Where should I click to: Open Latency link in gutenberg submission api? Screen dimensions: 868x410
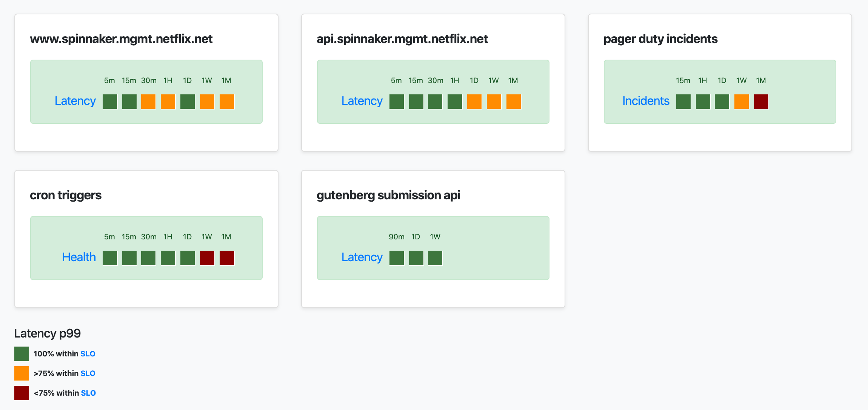point(362,257)
